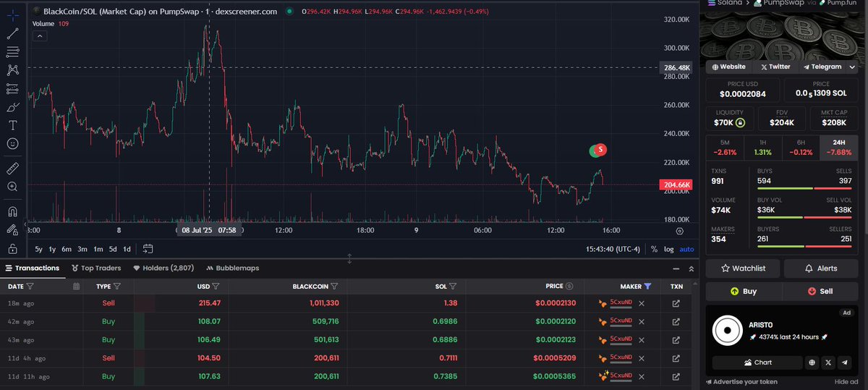Open the timezone menu showing UTC-4
The image size is (868, 390).
[x=614, y=249]
